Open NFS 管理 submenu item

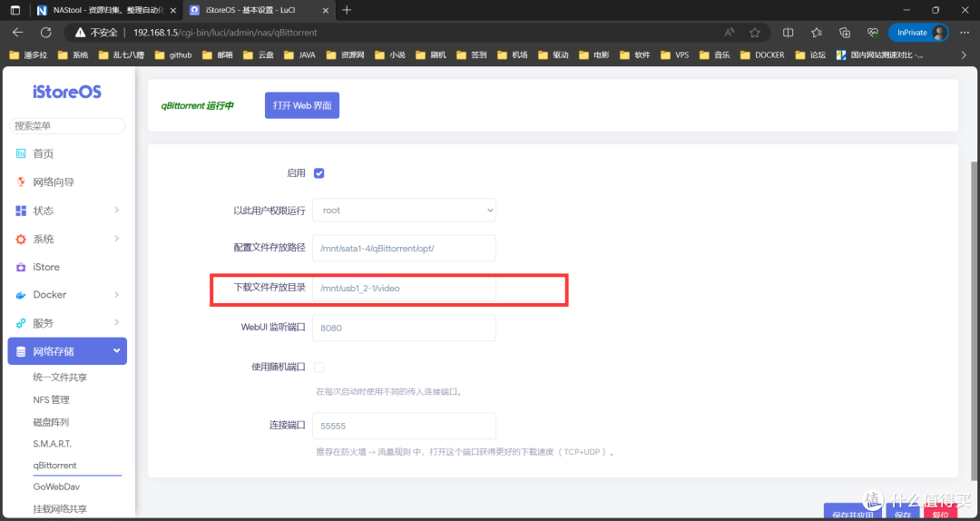click(51, 399)
